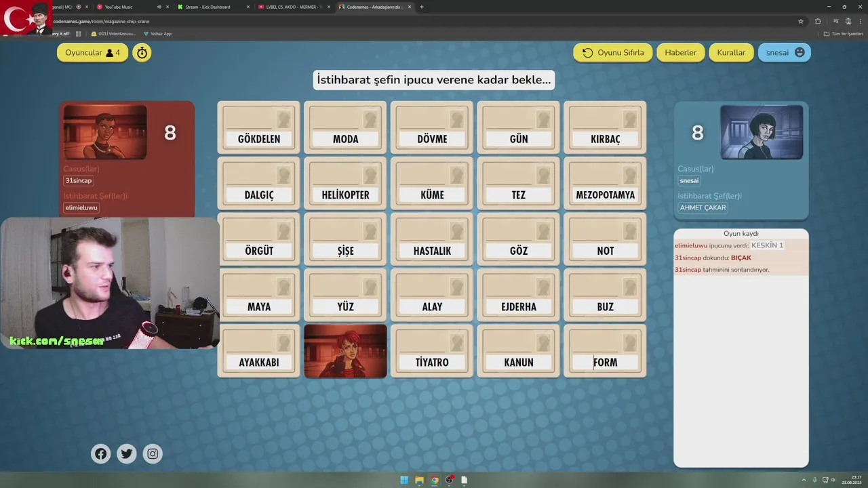Screen dimensions: 868x488
Task: Open the Windows Start button
Action: [404, 480]
